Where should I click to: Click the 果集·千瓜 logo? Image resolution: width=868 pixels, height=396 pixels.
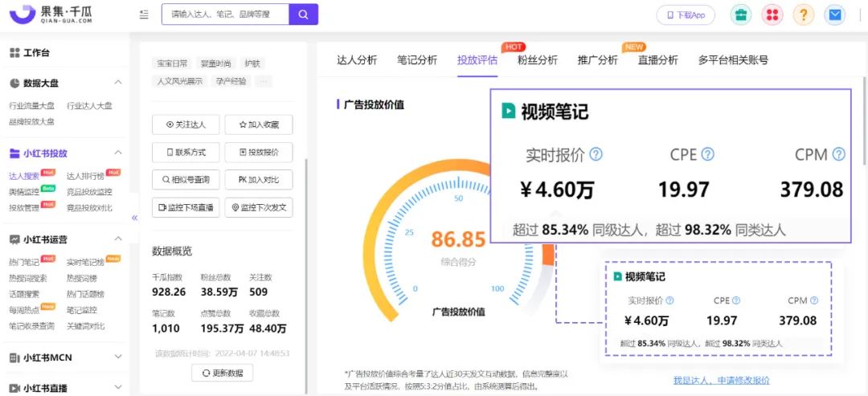51,14
